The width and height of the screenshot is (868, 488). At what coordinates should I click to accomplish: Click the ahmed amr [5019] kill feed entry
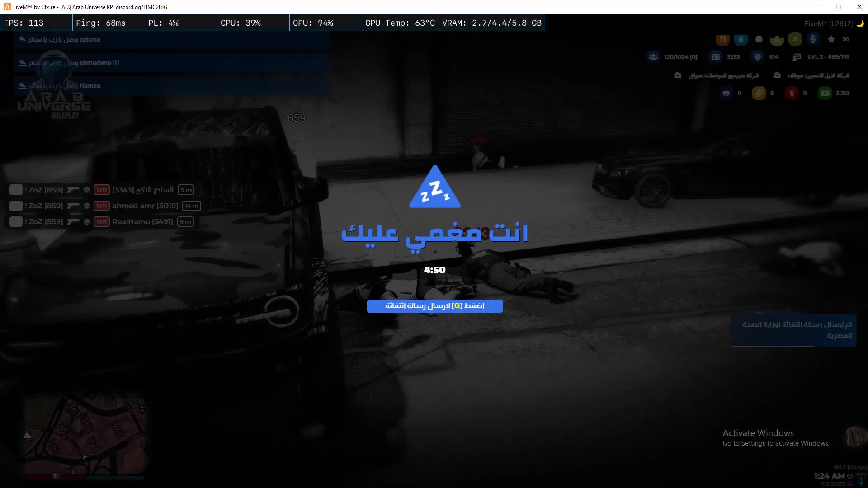145,206
